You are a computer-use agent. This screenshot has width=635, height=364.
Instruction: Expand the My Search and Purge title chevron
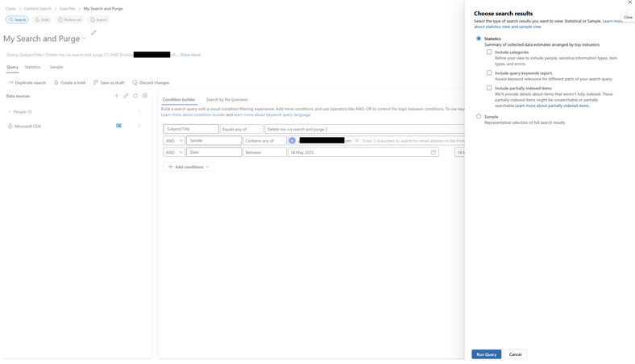[85, 39]
